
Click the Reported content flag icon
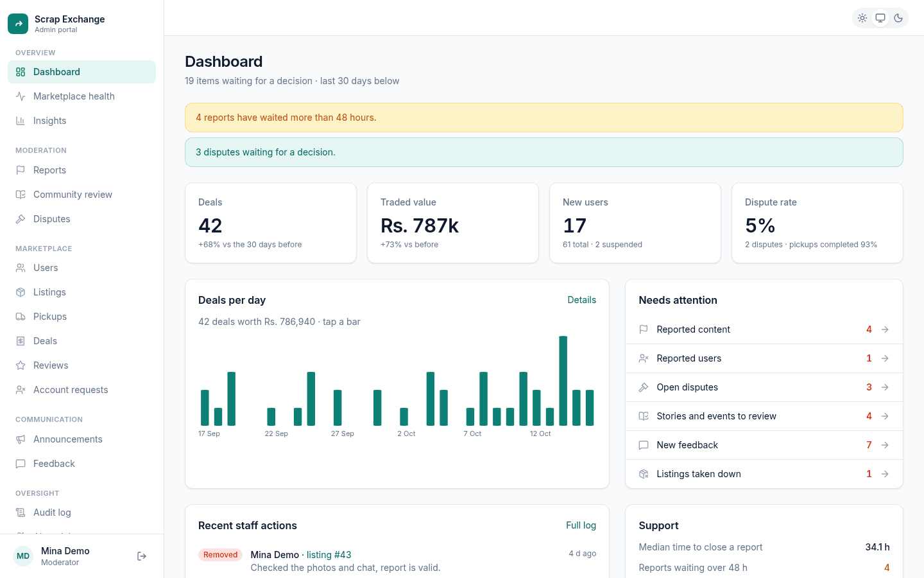coord(644,329)
